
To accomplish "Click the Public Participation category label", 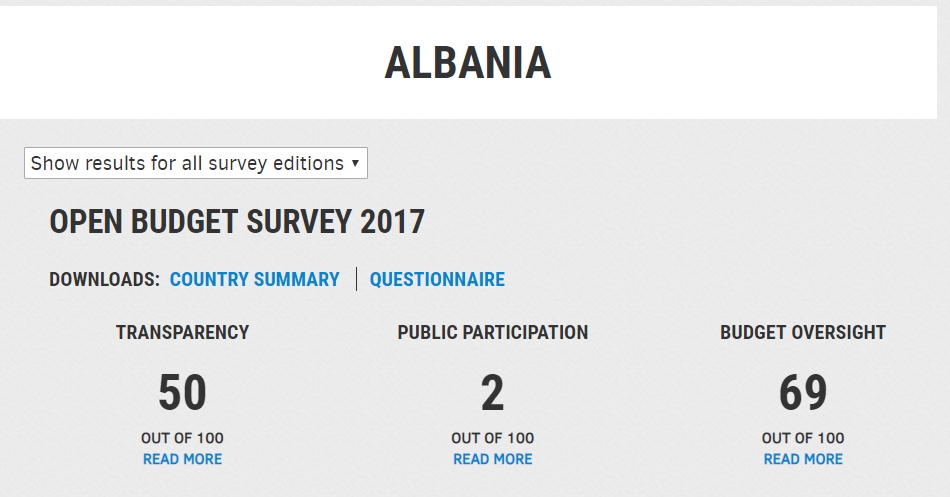I will coord(493,332).
